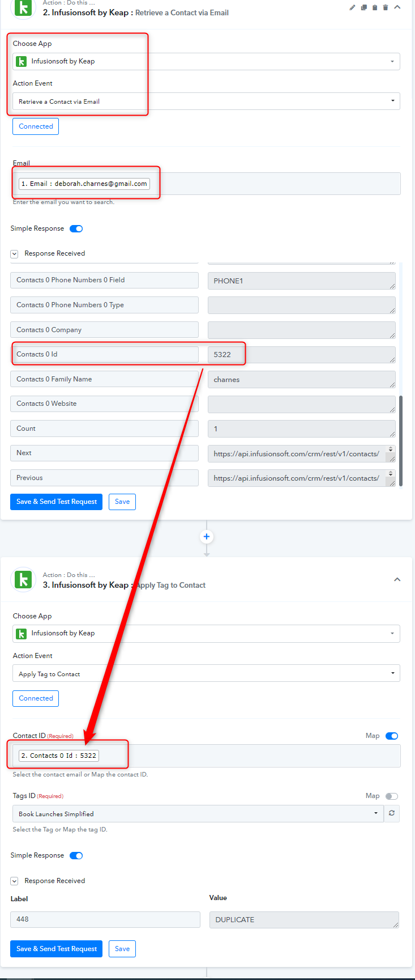
Task: Click the Count value field showing 1
Action: pos(302,429)
